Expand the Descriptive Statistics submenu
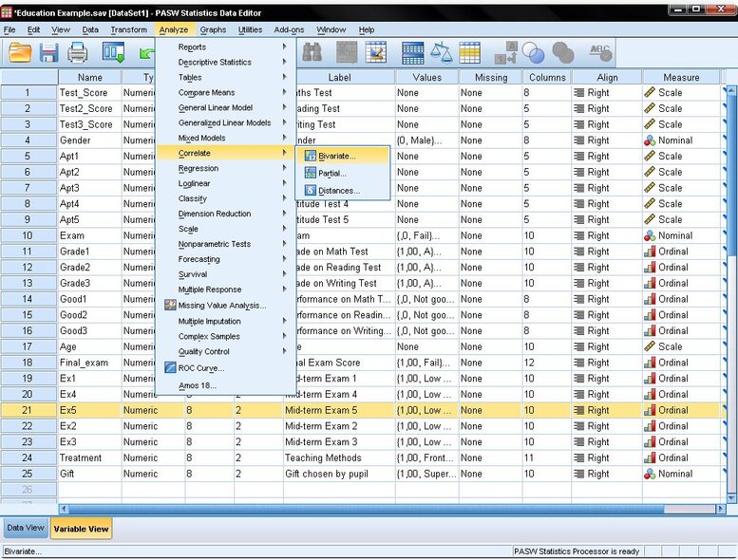738x560 pixels. tap(227, 62)
